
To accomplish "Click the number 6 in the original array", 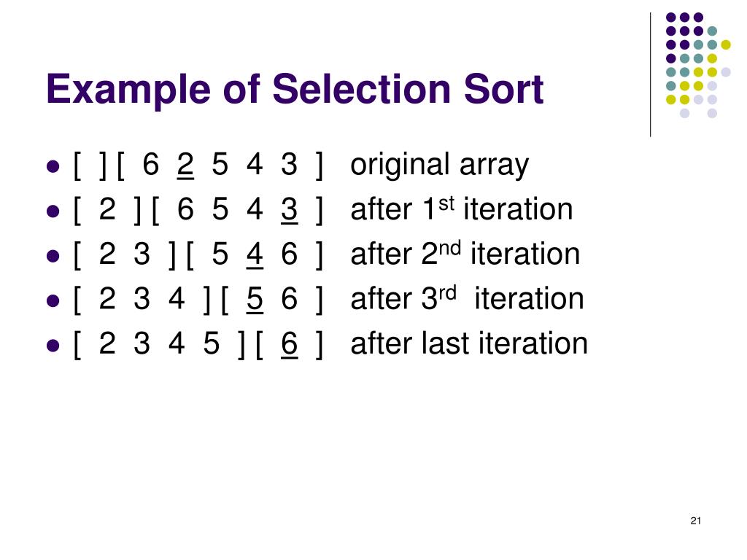I will pyautogui.click(x=150, y=165).
